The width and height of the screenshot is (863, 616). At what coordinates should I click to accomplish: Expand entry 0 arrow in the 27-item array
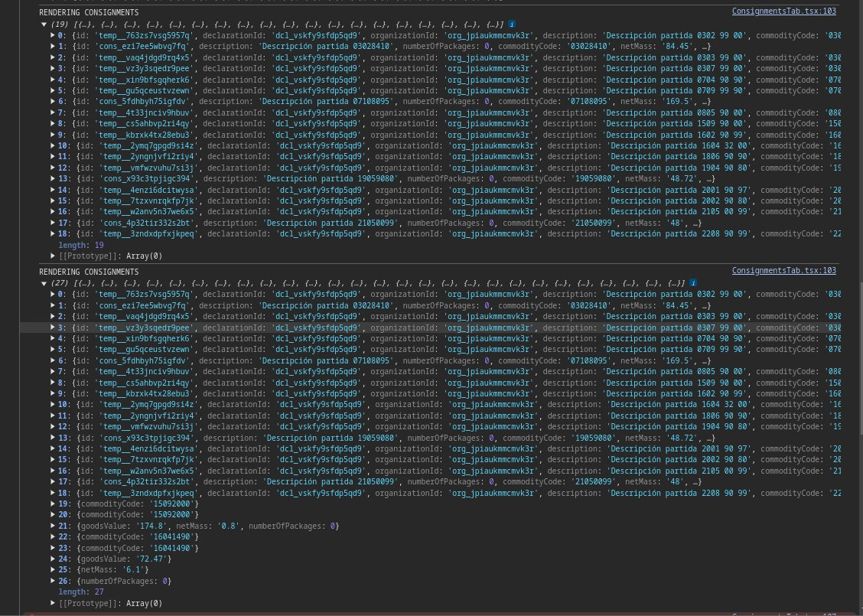point(53,295)
